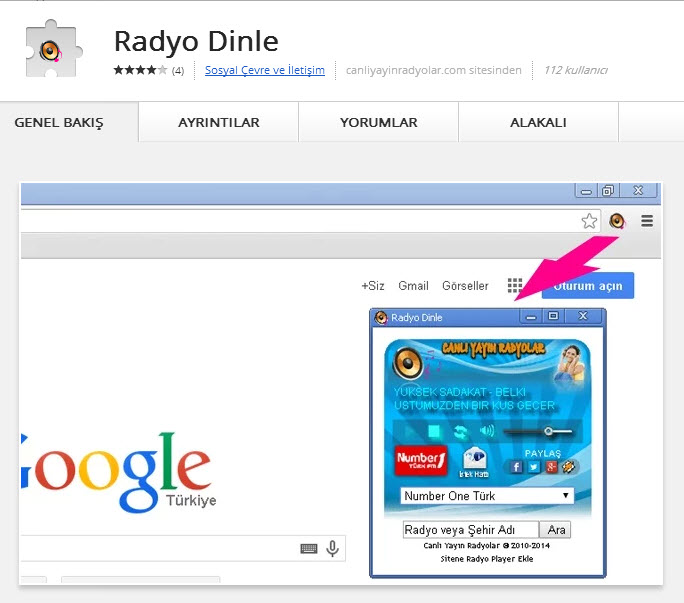
Task: Click the Oturum açın button
Action: pos(588,286)
